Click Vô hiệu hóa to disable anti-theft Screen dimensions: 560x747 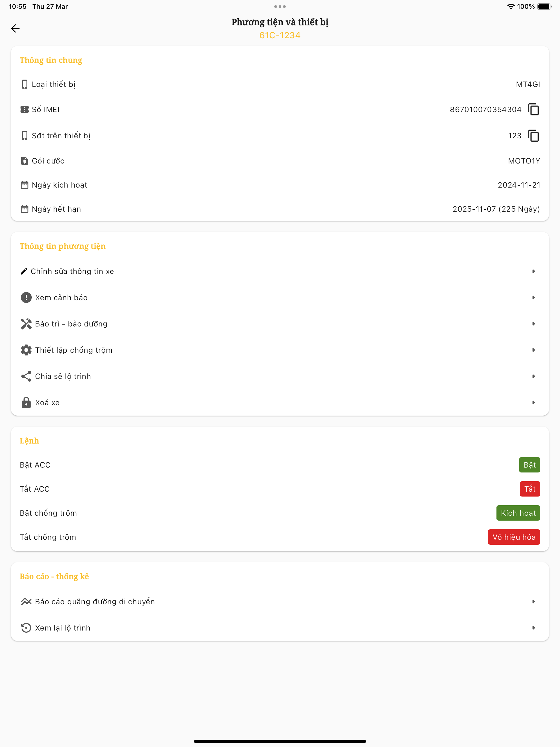coord(514,537)
